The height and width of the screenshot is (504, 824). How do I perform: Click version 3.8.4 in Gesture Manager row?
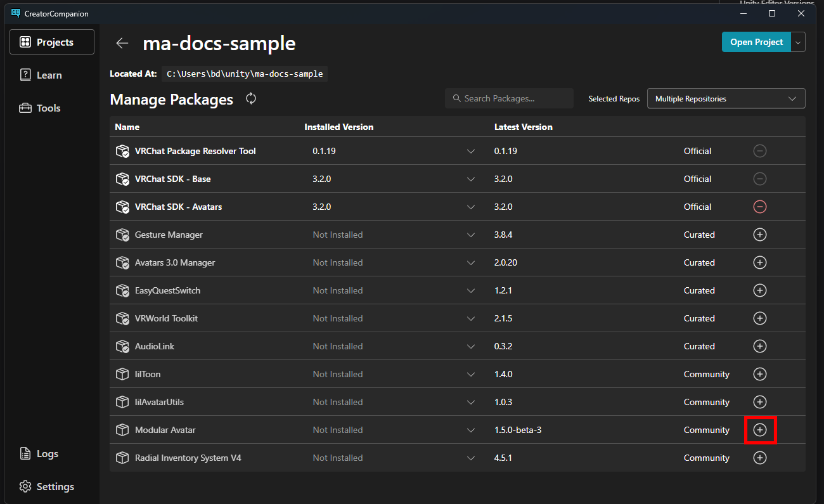pos(503,235)
